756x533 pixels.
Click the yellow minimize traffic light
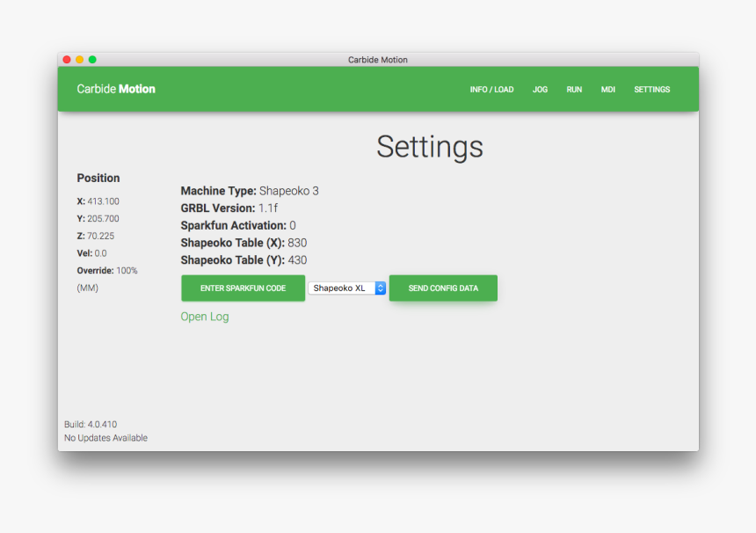[79, 59]
